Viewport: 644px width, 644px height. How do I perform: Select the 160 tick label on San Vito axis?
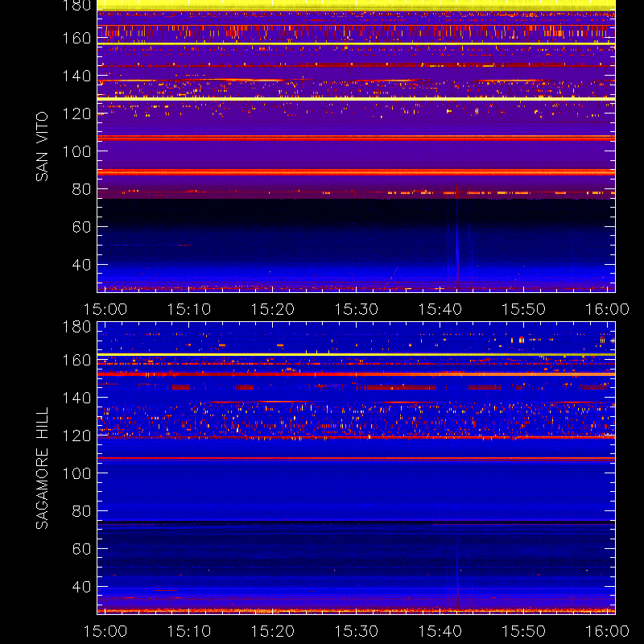(76, 38)
